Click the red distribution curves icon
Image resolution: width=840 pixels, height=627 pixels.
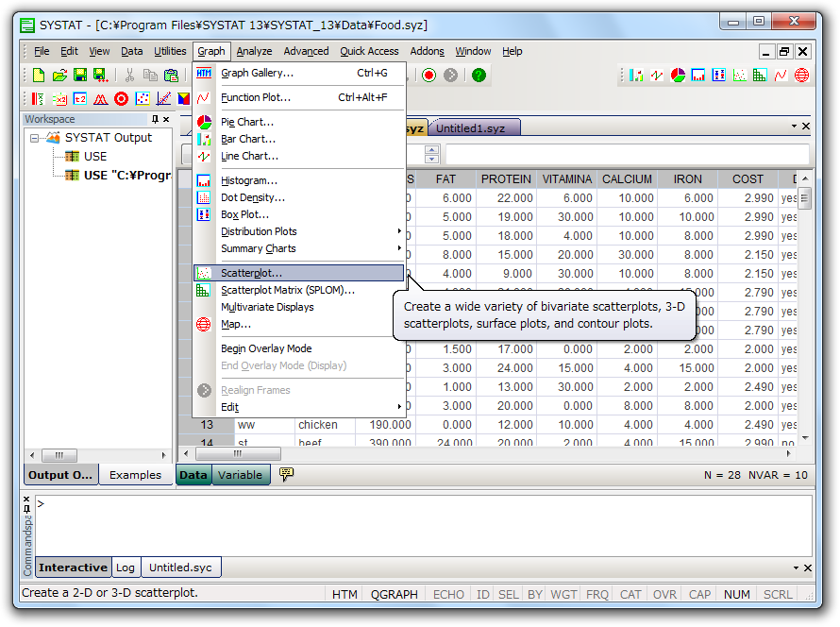click(101, 98)
